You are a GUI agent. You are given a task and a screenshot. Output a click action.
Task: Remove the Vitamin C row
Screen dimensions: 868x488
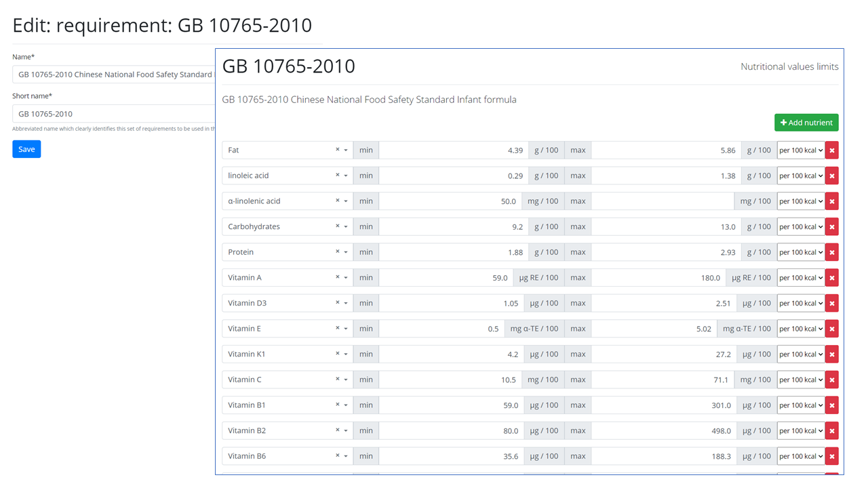click(832, 380)
